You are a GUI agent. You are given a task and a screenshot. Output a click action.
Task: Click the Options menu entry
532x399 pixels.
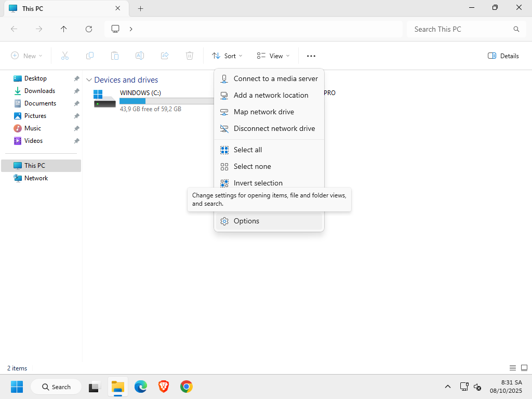[x=246, y=221]
